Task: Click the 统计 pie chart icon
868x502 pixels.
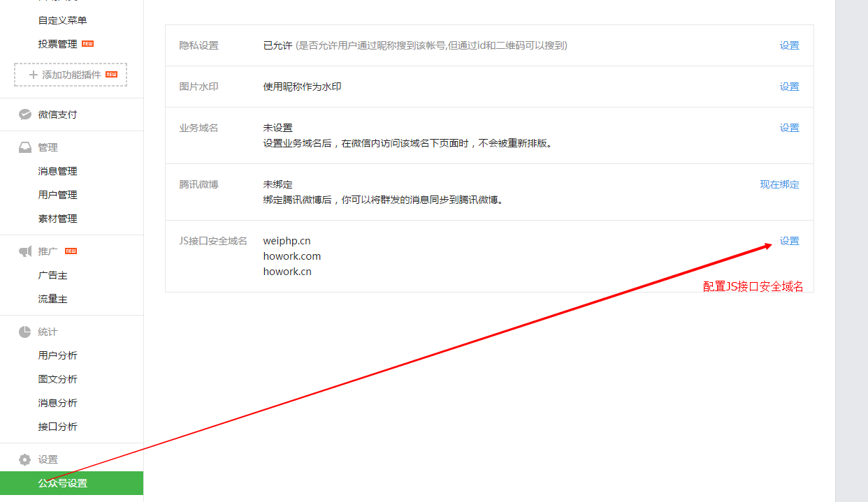Action: 25,332
